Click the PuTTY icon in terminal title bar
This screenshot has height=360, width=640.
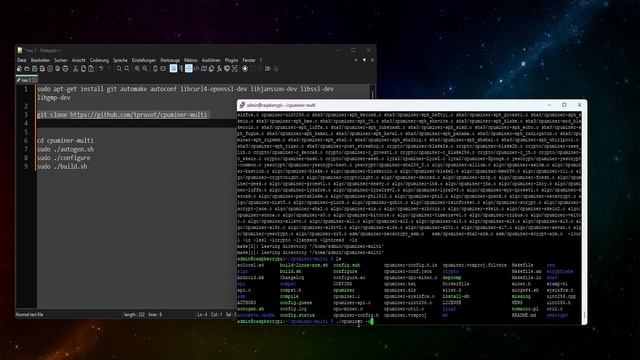coord(242,105)
